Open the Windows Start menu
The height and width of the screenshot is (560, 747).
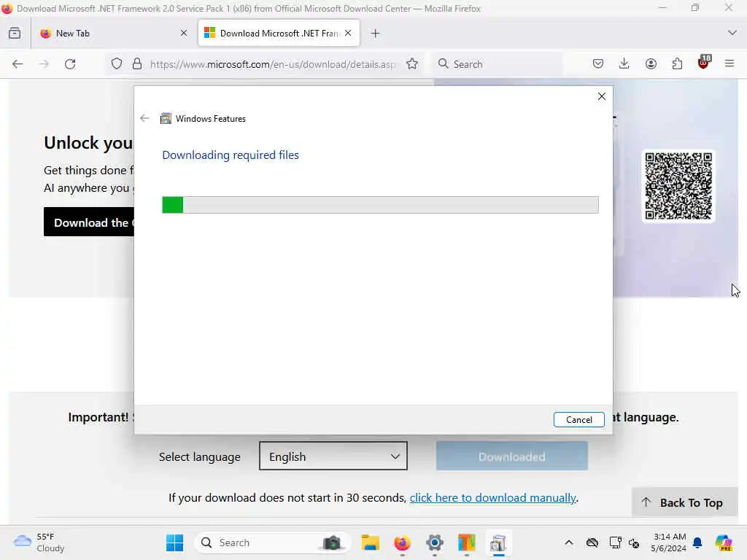point(175,542)
